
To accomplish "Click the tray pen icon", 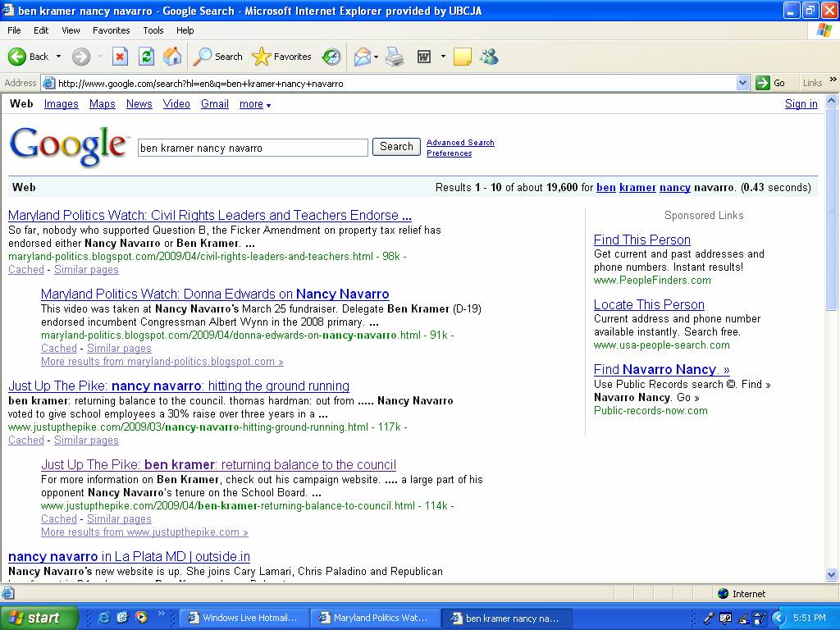I will [x=708, y=619].
